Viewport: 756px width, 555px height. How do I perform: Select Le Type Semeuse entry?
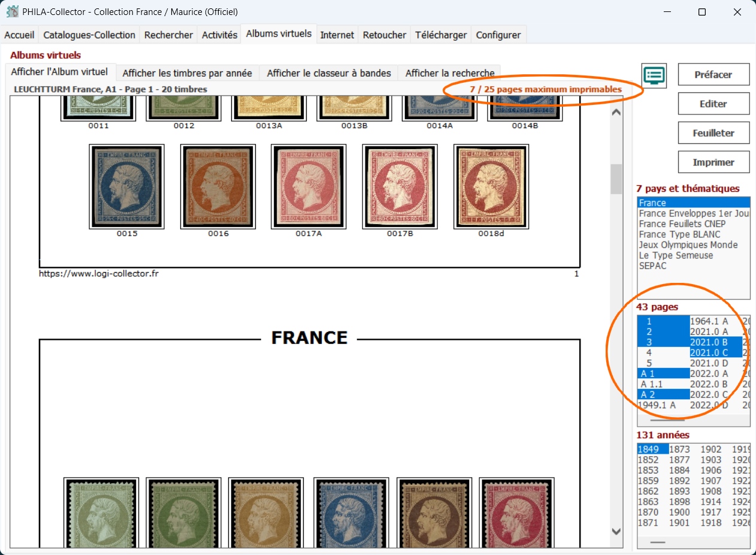[694, 255]
